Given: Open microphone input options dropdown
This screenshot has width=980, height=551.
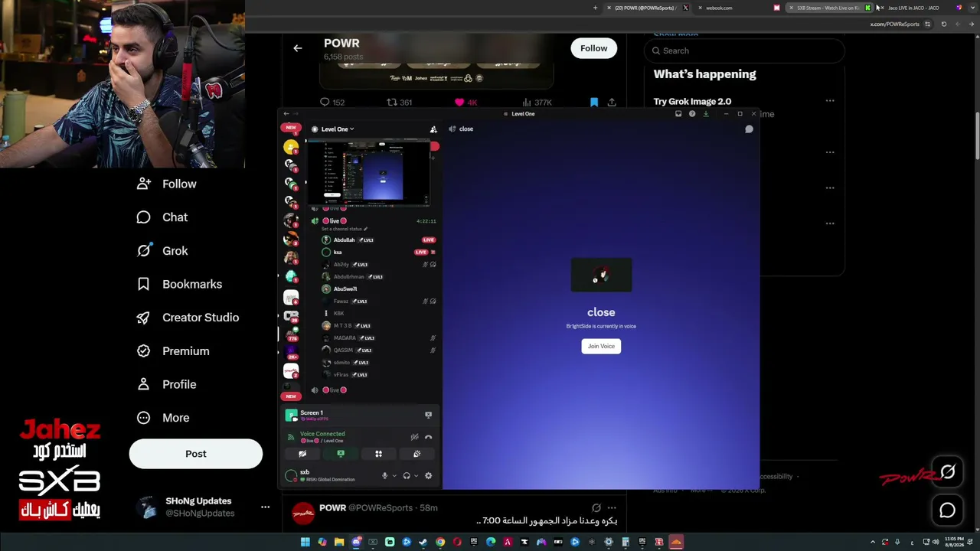Looking at the screenshot, I should [x=394, y=476].
